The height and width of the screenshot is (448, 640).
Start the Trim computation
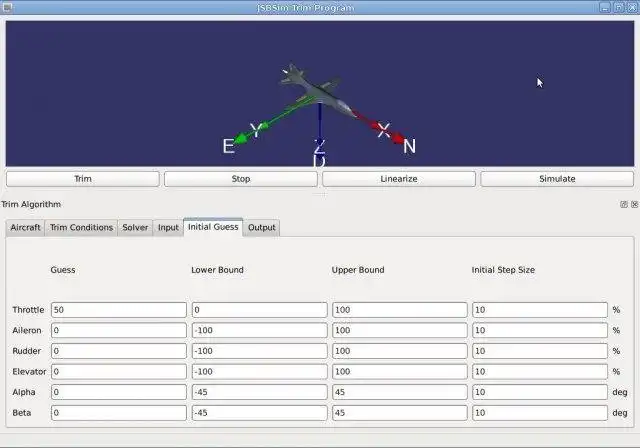82,179
